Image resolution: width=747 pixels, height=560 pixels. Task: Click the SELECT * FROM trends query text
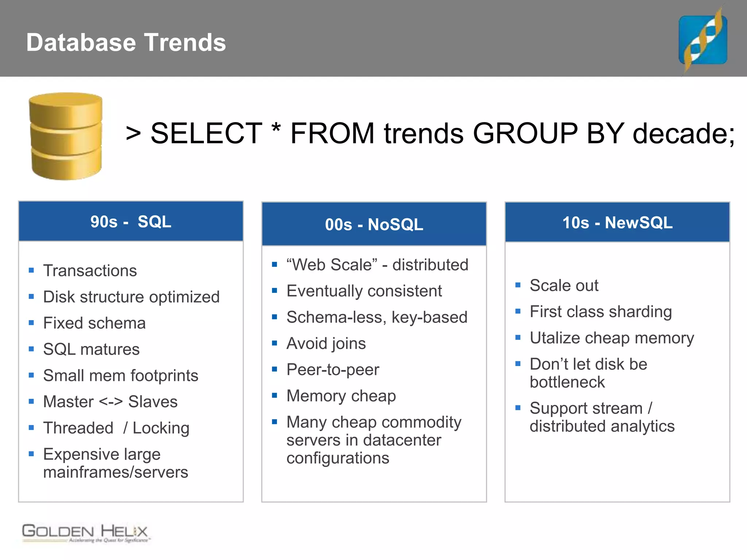coord(430,133)
